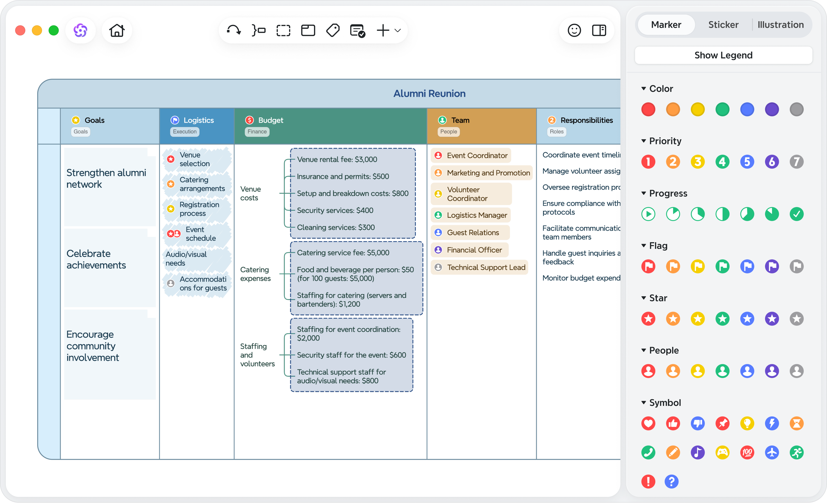Screen dimensions: 827x504
Task: Add the lightbulb idea symbol
Action: (747, 424)
